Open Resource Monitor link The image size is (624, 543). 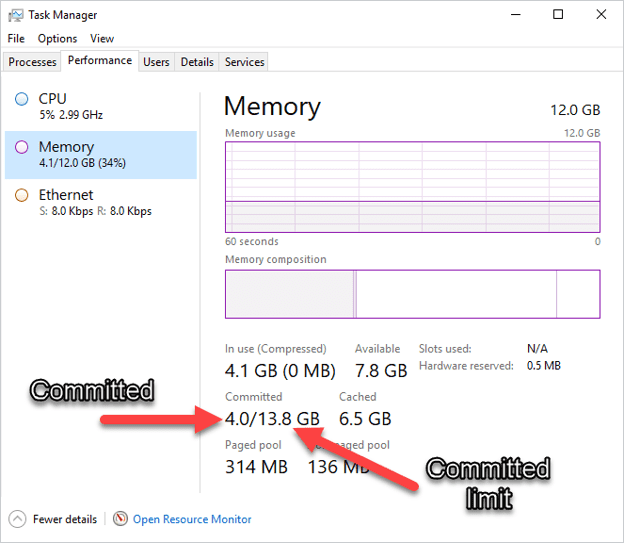pyautogui.click(x=192, y=519)
